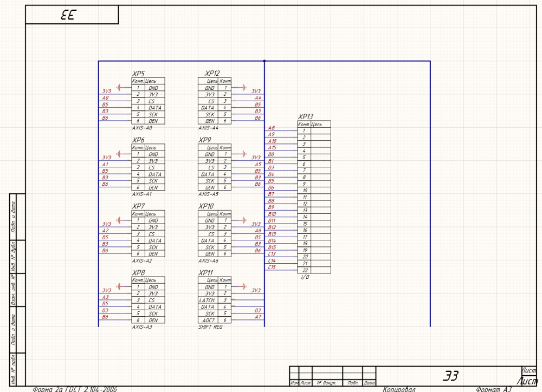Click the 3V3 net label near XP5
The width and height of the screenshot is (542, 392).
coord(106,90)
